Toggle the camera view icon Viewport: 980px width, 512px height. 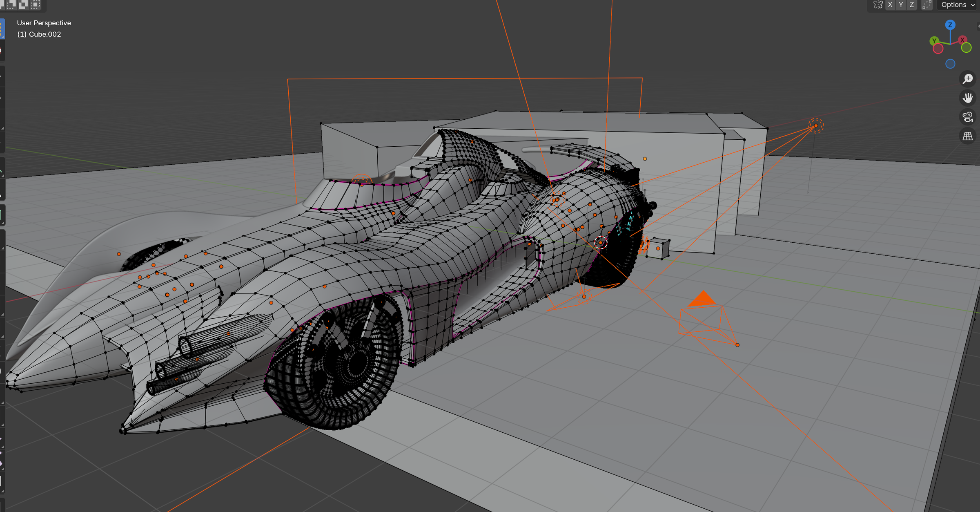pos(968,117)
